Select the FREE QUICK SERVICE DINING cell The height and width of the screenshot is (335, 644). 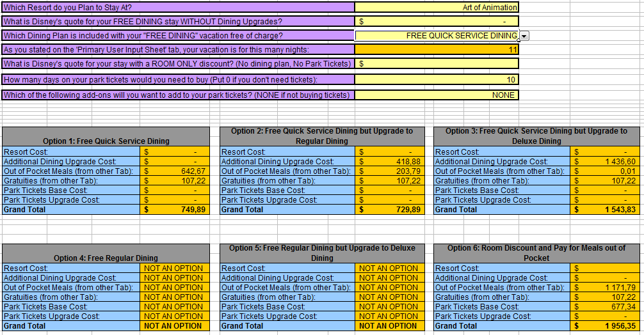coord(437,36)
